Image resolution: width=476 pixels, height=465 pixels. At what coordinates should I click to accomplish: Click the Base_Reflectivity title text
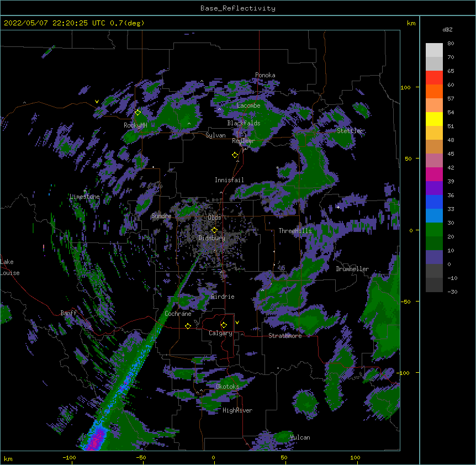pos(238,8)
